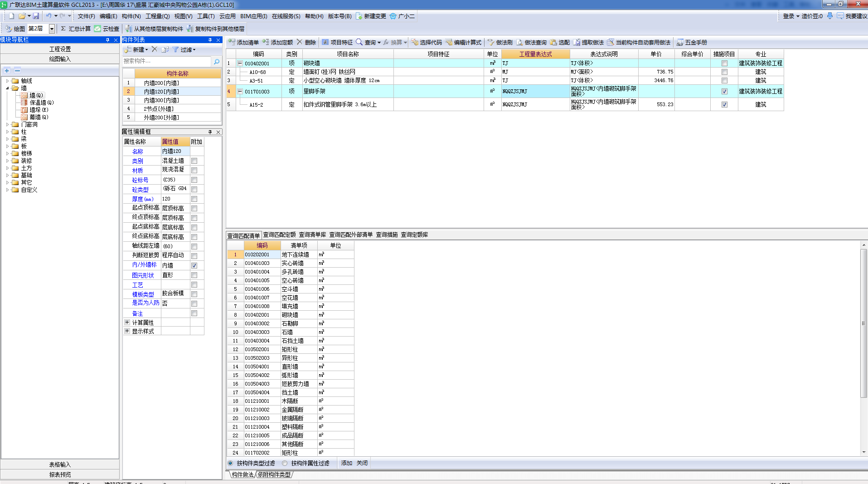Collapse the 墙 tree folder
Image resolution: width=868 pixels, height=484 pixels.
(8, 88)
